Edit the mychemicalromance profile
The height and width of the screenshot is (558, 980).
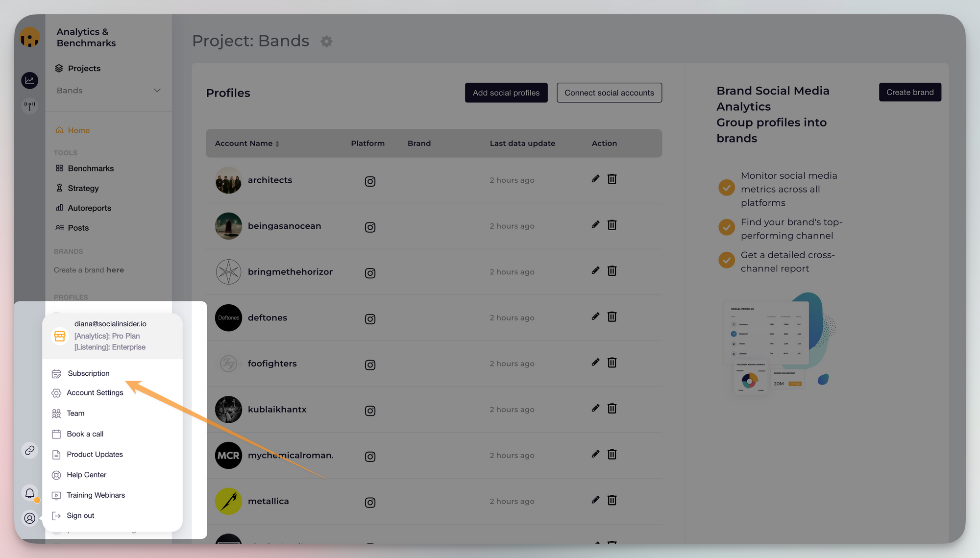point(595,454)
